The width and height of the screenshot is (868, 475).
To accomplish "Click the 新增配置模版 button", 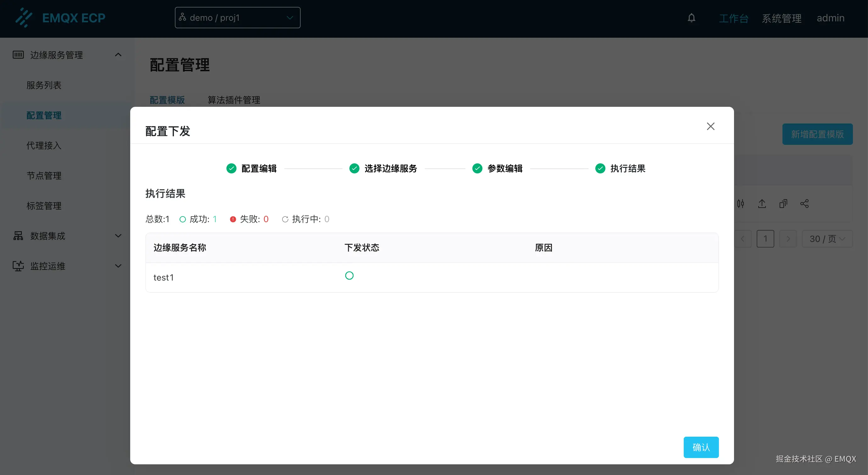I will tap(817, 134).
